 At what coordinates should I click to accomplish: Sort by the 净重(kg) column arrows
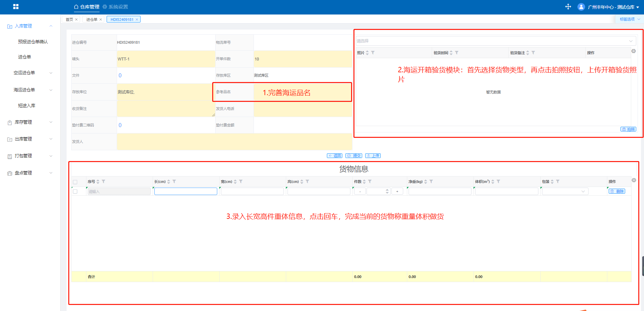point(425,182)
